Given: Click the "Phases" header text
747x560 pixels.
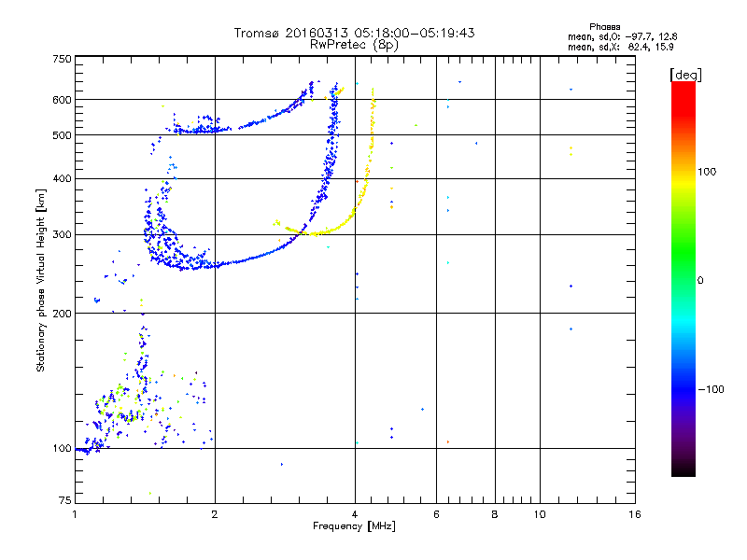Looking at the screenshot, I should (x=604, y=27).
